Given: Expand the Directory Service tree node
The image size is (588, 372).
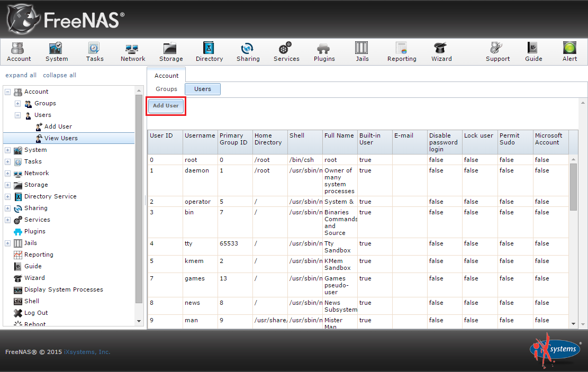Looking at the screenshot, I should click(7, 196).
